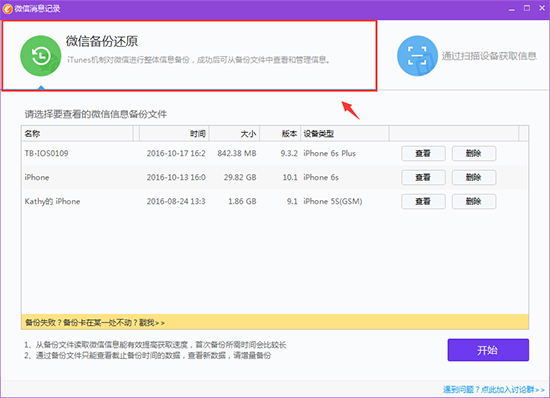Select the green WeChat backup restore icon
The image size is (550, 398).
point(41,56)
